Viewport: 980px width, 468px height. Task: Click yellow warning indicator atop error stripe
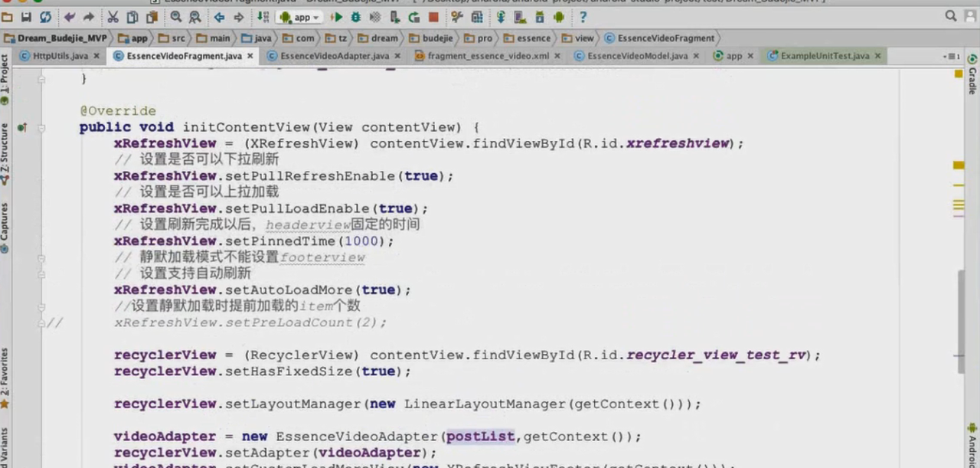tap(959, 74)
